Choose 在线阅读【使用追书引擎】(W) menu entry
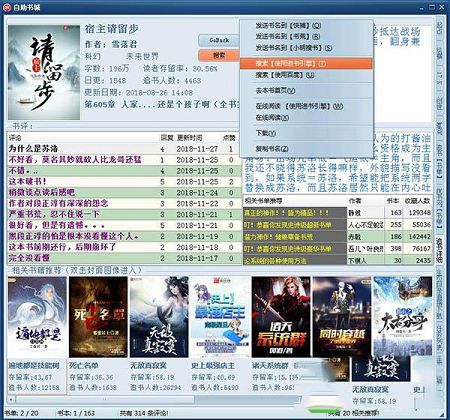Viewport: 450px width, 420px height. pyautogui.click(x=306, y=106)
